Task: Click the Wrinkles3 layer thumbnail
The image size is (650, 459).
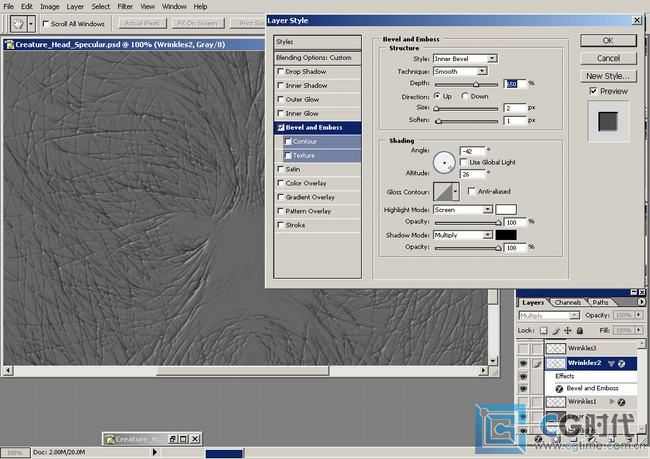Action: [x=556, y=348]
